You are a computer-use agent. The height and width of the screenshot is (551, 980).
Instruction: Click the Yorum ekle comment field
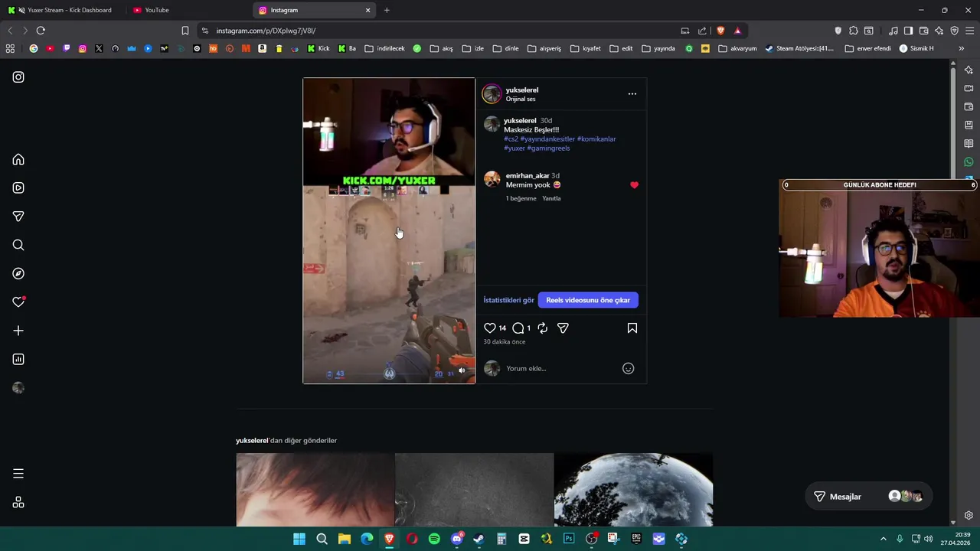(561, 368)
